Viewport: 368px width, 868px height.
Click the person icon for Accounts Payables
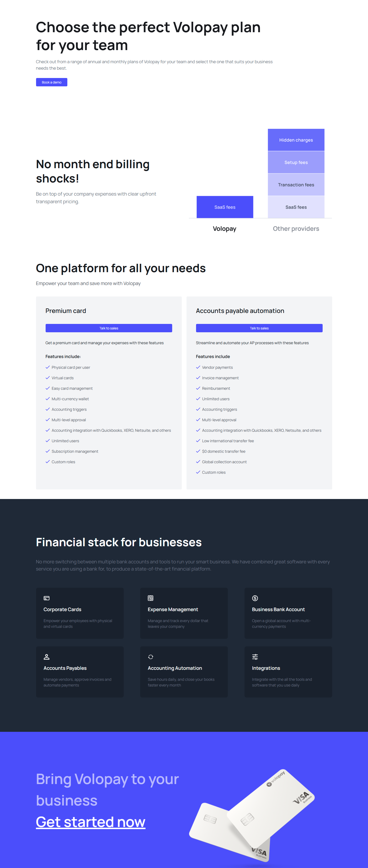pos(46,657)
